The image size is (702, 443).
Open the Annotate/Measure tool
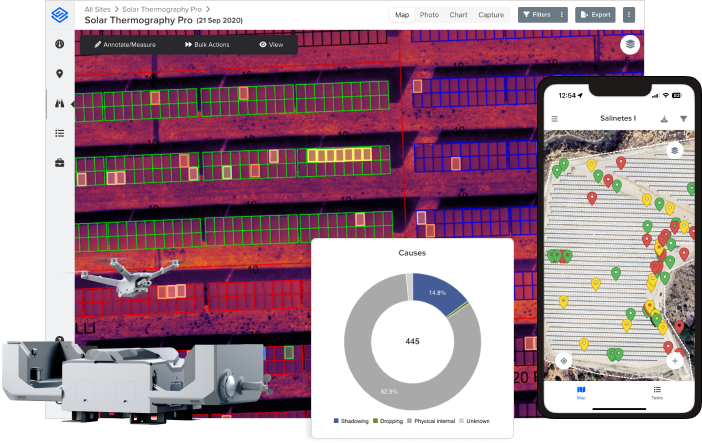(x=125, y=45)
